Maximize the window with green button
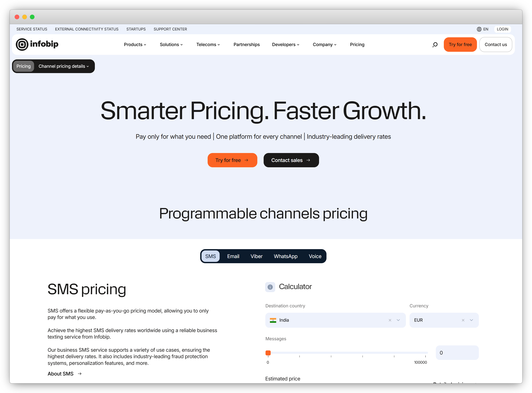This screenshot has width=532, height=393. pos(32,17)
